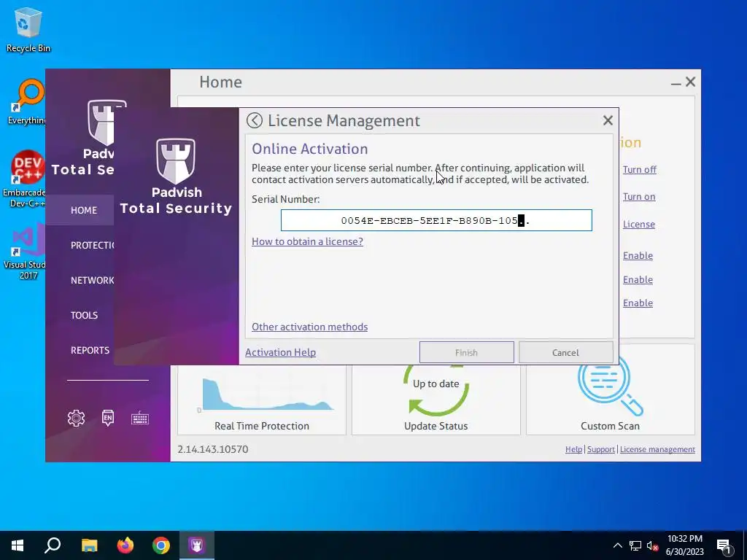Open virtual keyboard icon in sidebar
This screenshot has height=560, width=747.
[140, 419]
